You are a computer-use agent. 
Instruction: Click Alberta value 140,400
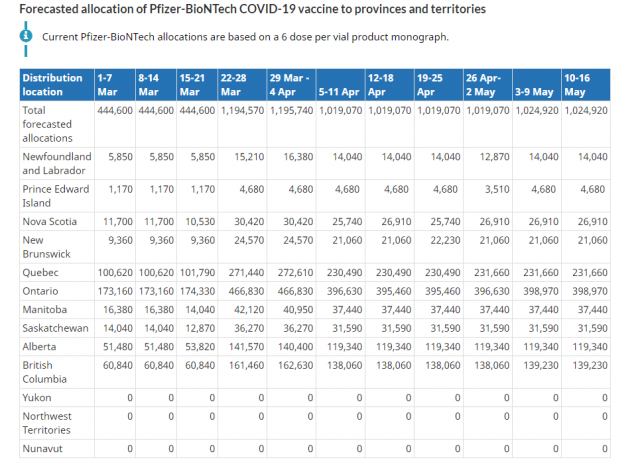click(296, 347)
